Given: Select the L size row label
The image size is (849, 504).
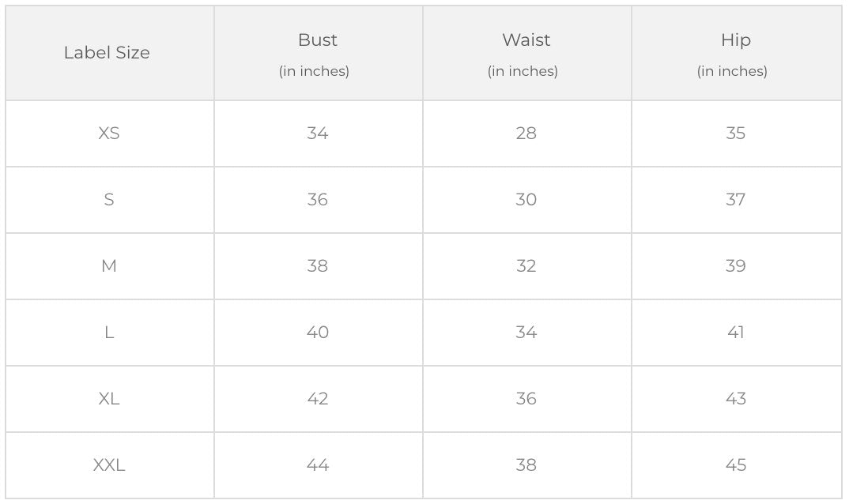Looking at the screenshot, I should [109, 333].
